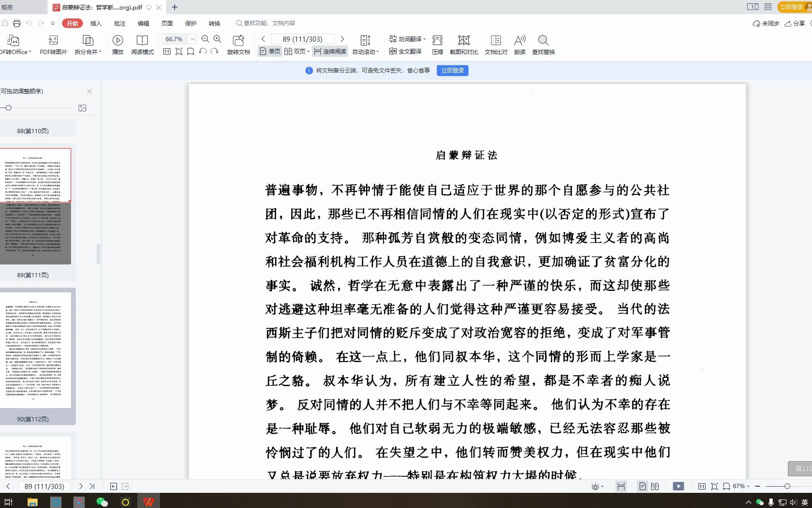Open the 截图和对比 screenshot tool
This screenshot has height=508, width=812.
click(x=464, y=45)
